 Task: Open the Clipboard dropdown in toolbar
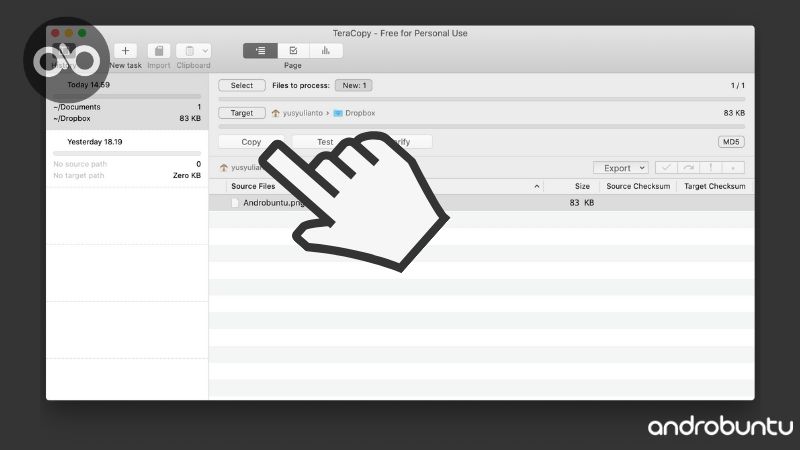193,51
